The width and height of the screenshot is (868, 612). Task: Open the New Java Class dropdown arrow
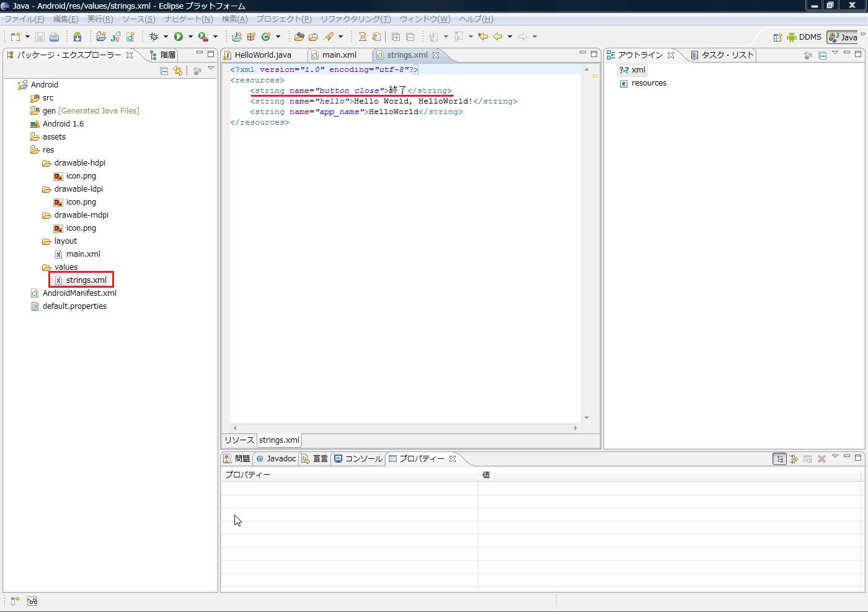coord(278,37)
